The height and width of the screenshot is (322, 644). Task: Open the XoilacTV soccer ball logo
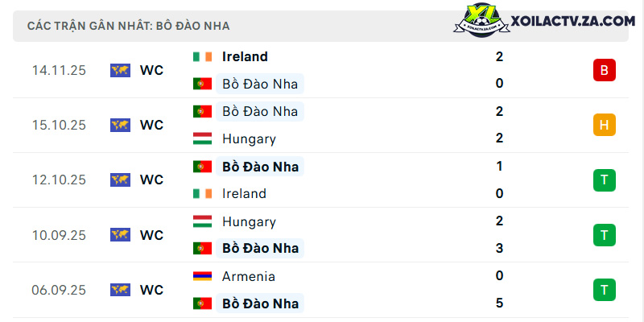tap(481, 21)
